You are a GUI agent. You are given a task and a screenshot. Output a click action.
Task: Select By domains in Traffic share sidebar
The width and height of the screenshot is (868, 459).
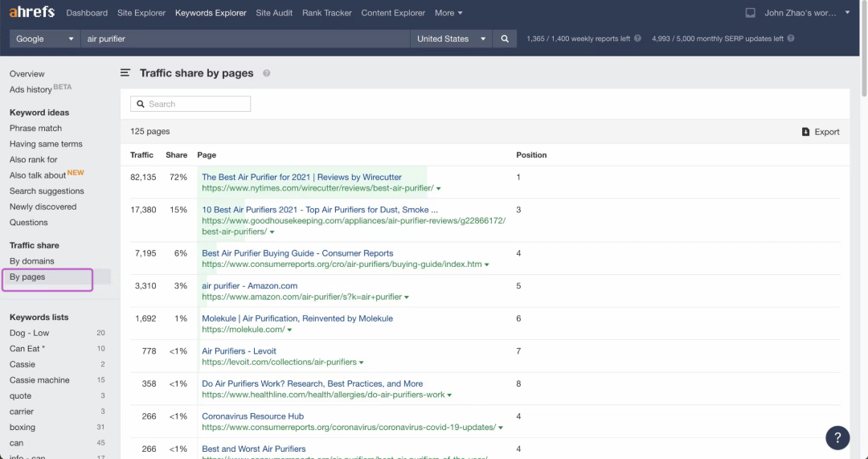pyautogui.click(x=31, y=260)
